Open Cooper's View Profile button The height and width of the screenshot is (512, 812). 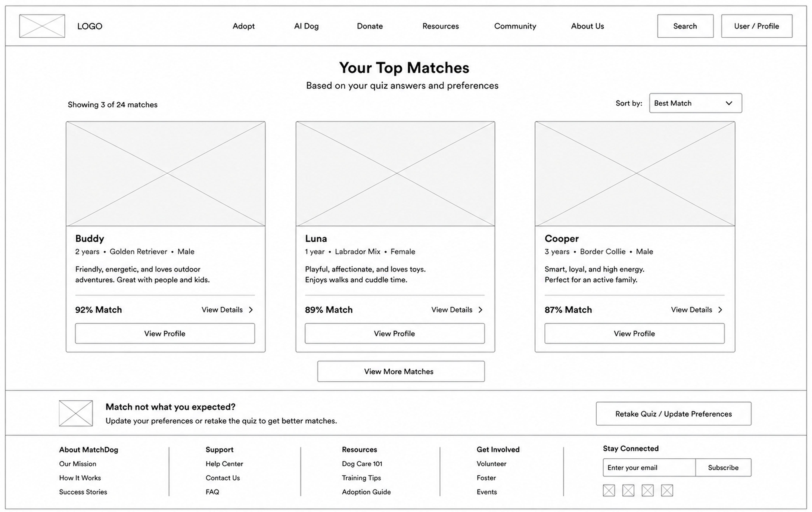coord(634,334)
